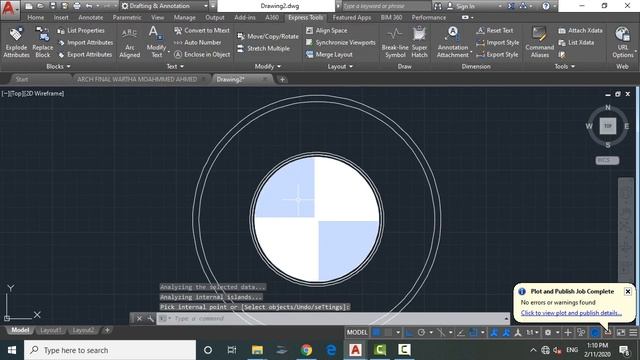Toggle snap mode in status bar
The height and width of the screenshot is (360, 640).
point(388,332)
